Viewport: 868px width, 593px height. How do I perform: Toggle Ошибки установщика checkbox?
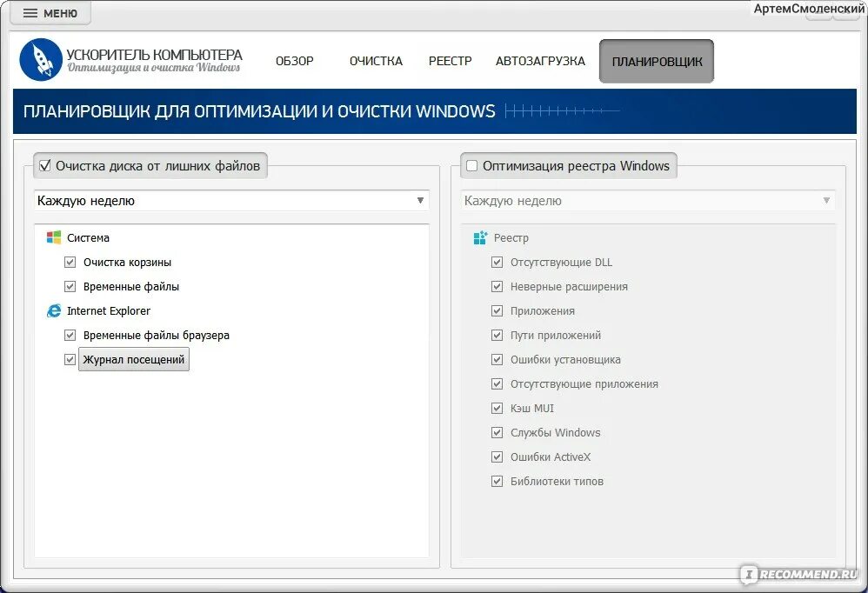click(497, 360)
